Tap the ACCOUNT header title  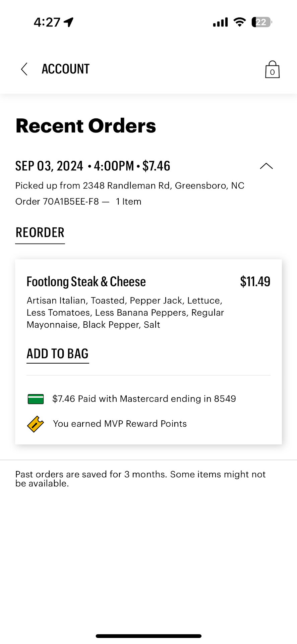66,69
